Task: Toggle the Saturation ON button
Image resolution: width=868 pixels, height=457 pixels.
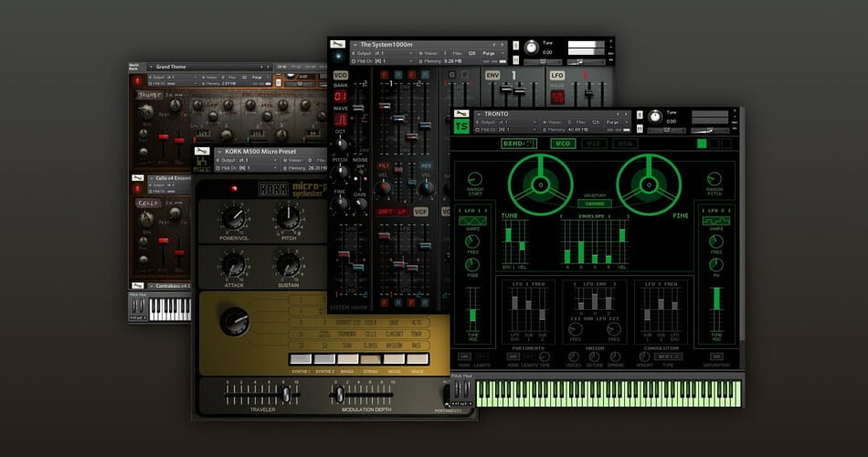Action: [716, 356]
